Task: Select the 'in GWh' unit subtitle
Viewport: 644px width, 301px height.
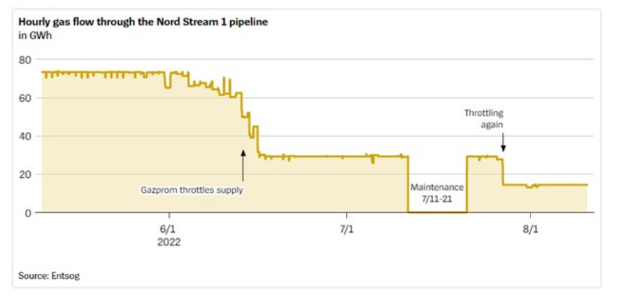Action: coord(34,35)
